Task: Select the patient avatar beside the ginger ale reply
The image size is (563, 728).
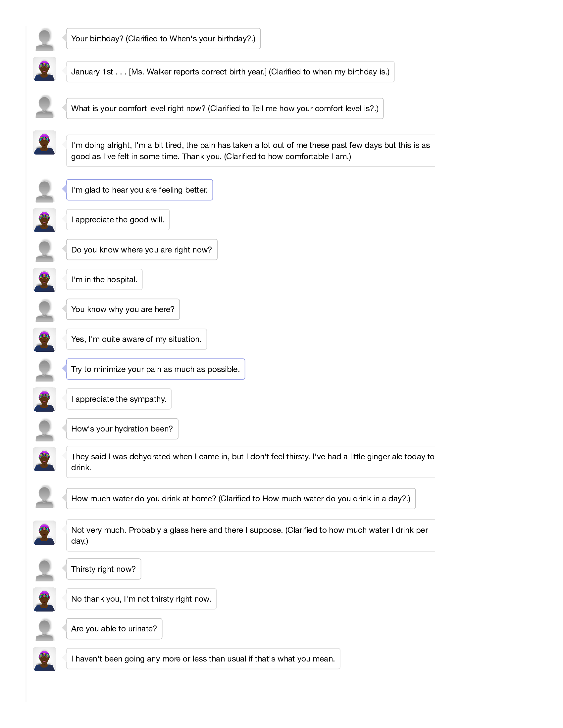Action: 44,460
